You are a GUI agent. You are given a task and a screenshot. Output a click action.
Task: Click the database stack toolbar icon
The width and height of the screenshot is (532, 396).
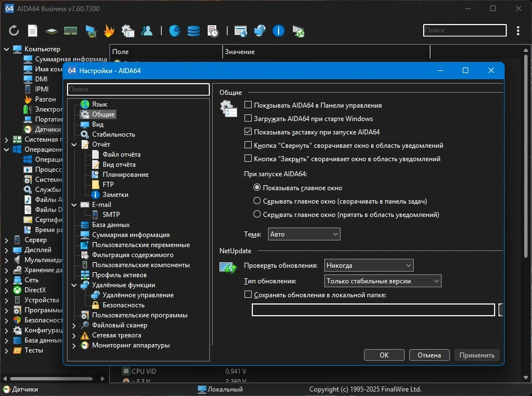click(x=193, y=31)
